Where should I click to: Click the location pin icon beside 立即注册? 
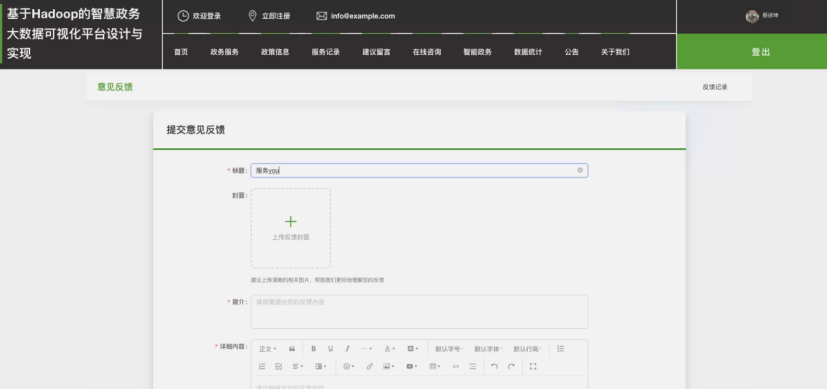[253, 16]
